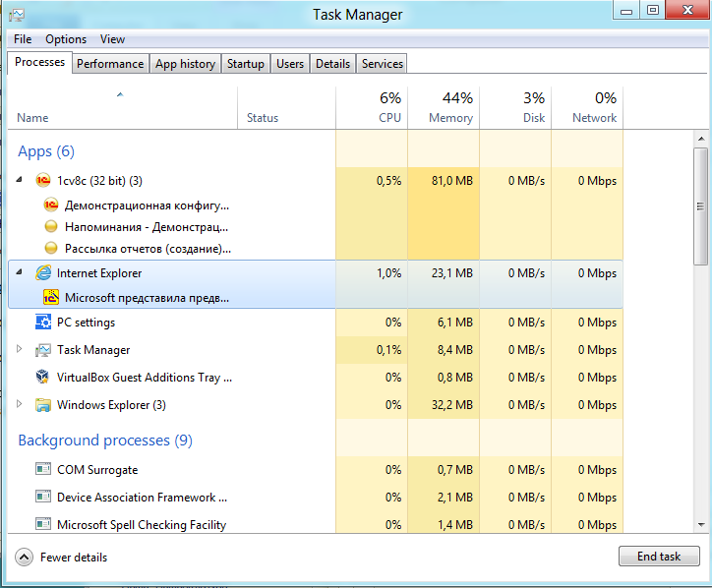
Task: Click the End task button
Action: 659,557
